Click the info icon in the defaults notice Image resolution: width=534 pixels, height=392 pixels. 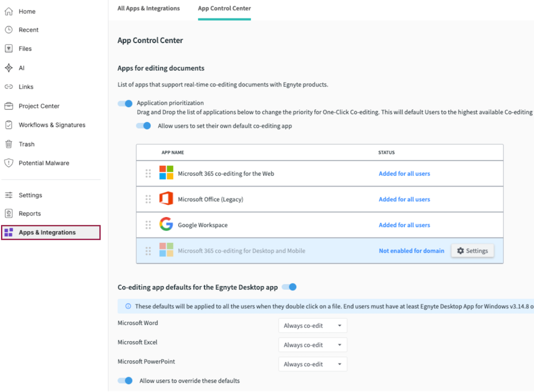click(x=128, y=306)
